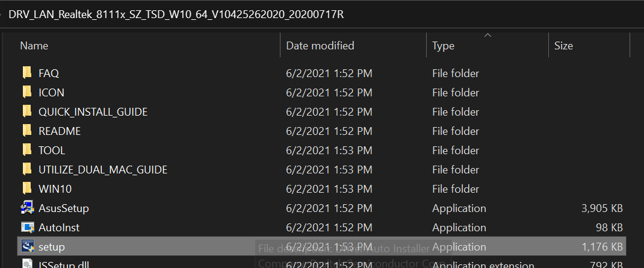Select the TOOL folder icon
This screenshot has width=644, height=268.
click(x=27, y=150)
